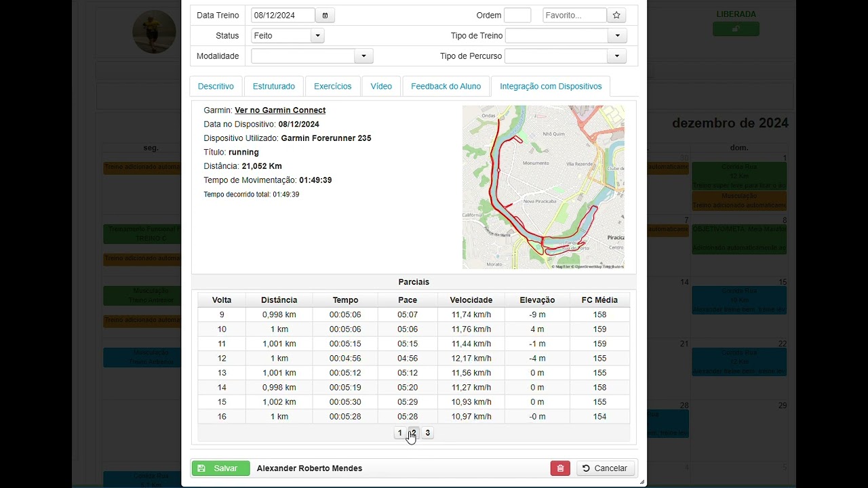Open the calendar picker beside Data Treino
The width and height of the screenshot is (868, 488).
[325, 15]
